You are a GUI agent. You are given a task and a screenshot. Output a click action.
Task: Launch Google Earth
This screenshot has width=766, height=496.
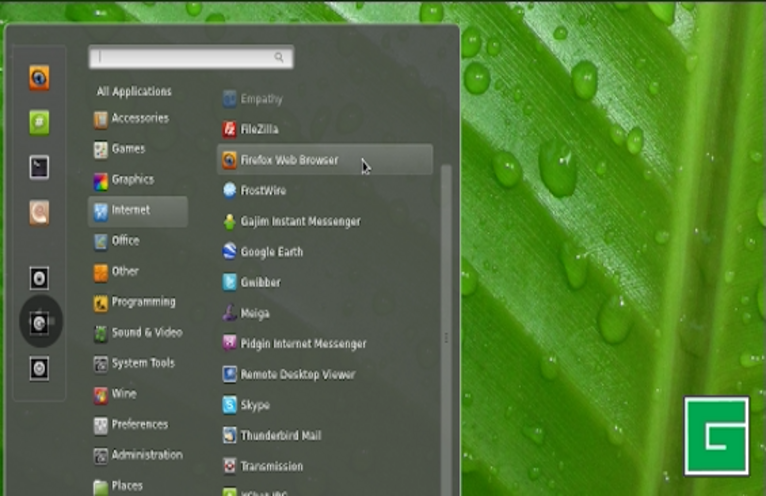[x=270, y=252]
